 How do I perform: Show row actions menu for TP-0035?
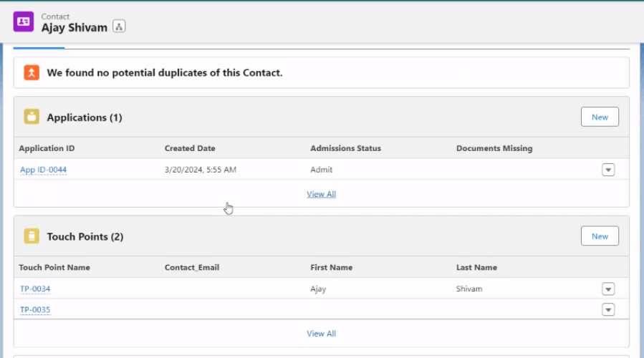click(608, 309)
